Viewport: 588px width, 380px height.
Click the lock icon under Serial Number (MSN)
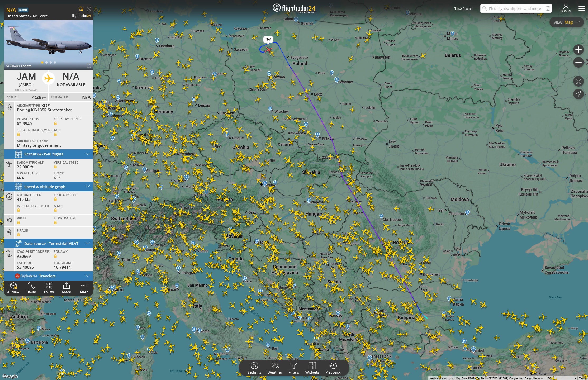pos(18,135)
